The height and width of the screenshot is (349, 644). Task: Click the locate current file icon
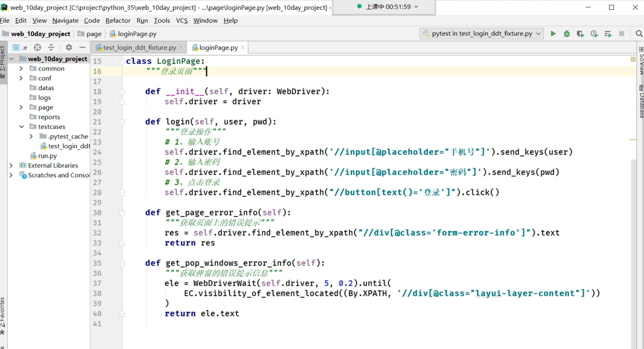(x=37, y=47)
